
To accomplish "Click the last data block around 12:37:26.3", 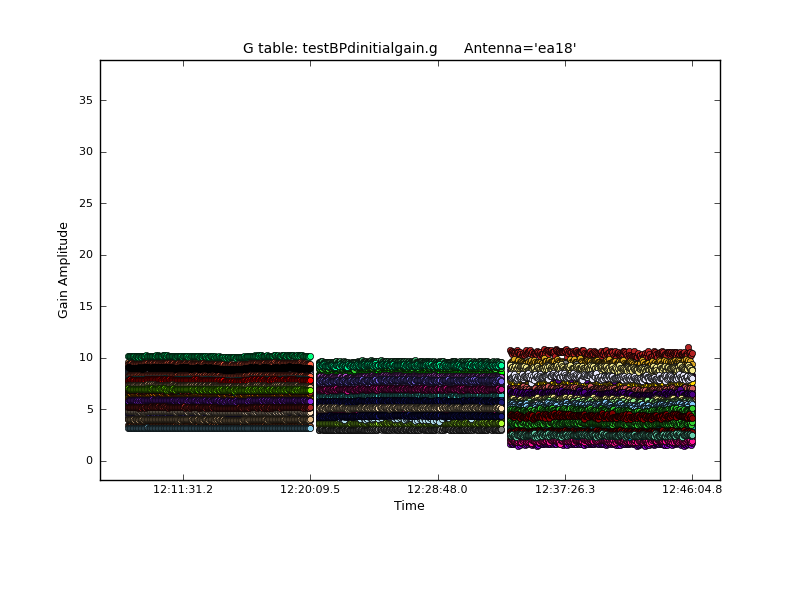I will pos(600,397).
